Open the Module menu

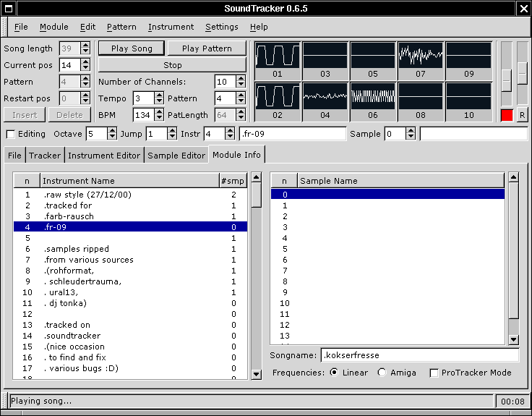[53, 27]
